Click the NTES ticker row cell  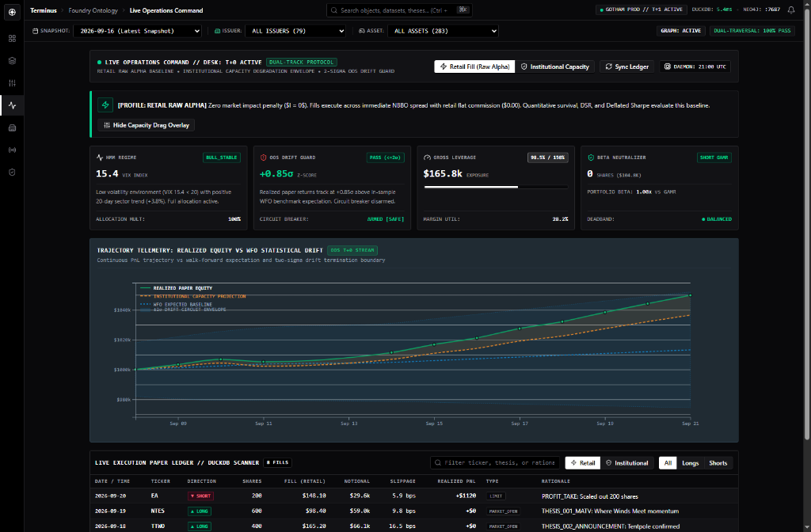tap(158, 511)
